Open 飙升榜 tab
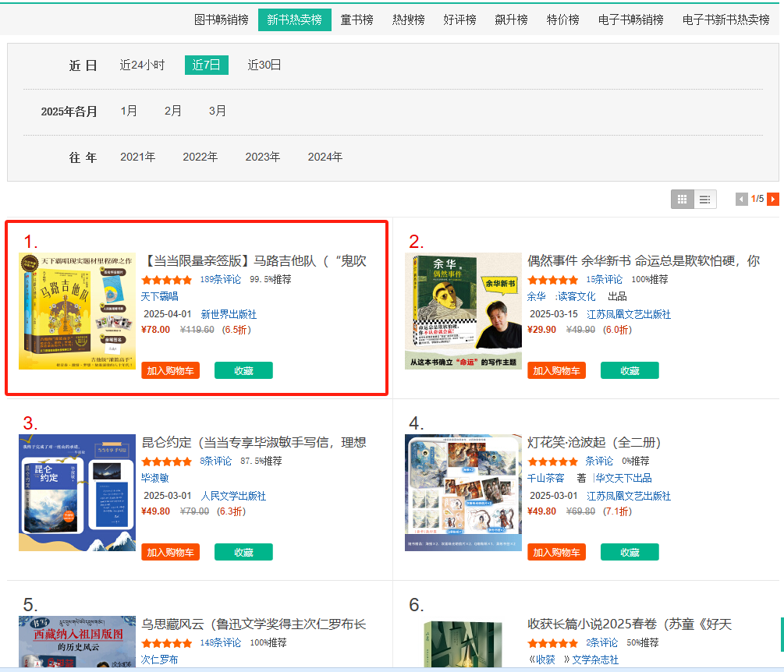Screen dimensions: 784x672 (x=512, y=20)
